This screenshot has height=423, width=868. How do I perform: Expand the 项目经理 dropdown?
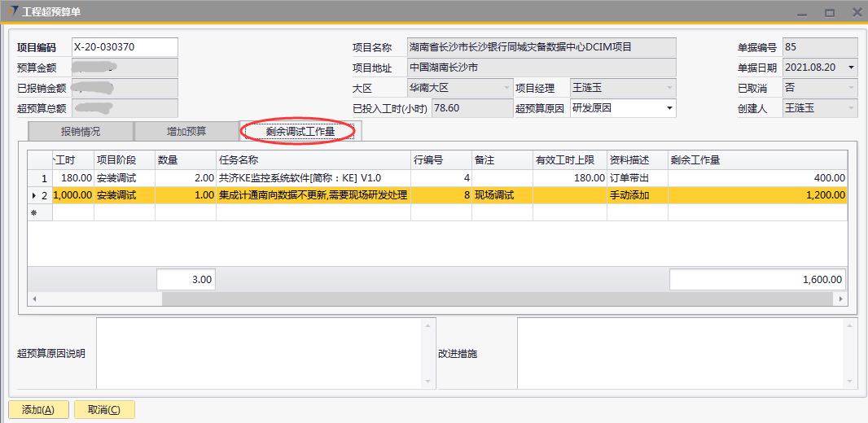[669, 88]
